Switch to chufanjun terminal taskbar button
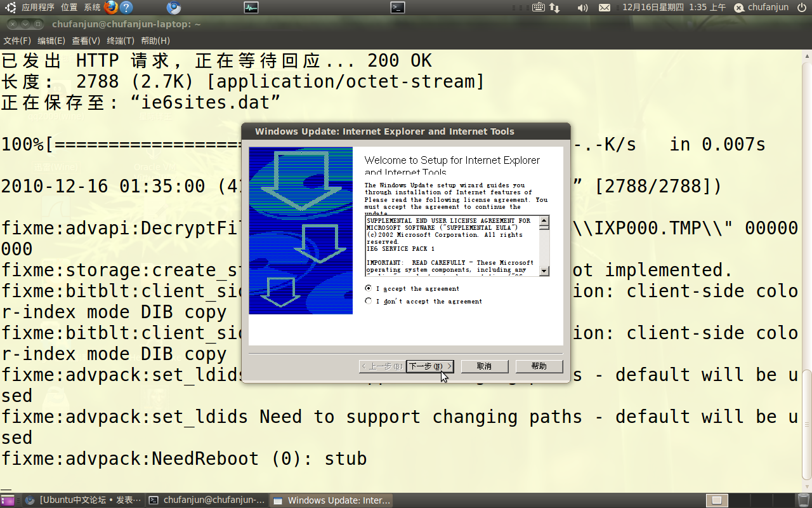812x508 pixels. click(207, 500)
